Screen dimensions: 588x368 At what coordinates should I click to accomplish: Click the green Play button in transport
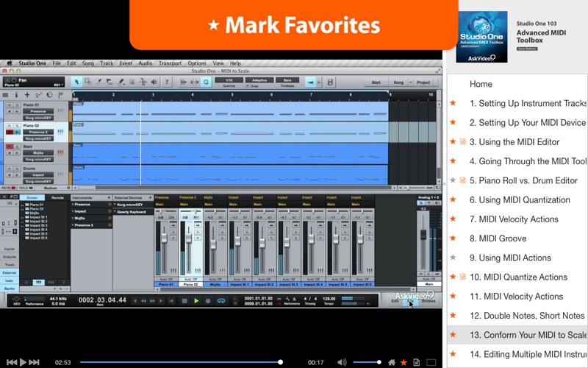pos(196,301)
